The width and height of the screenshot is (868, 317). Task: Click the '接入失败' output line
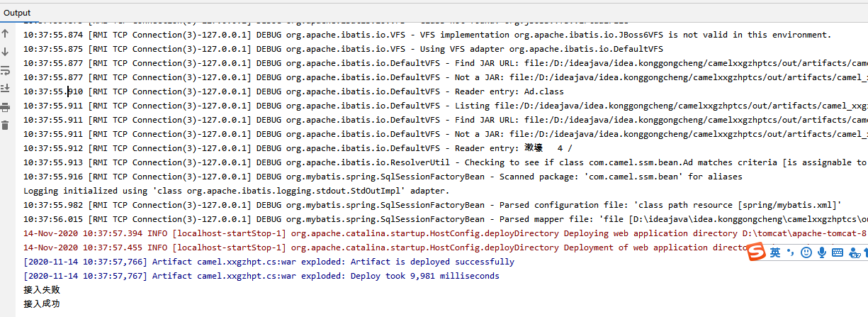[x=42, y=290]
